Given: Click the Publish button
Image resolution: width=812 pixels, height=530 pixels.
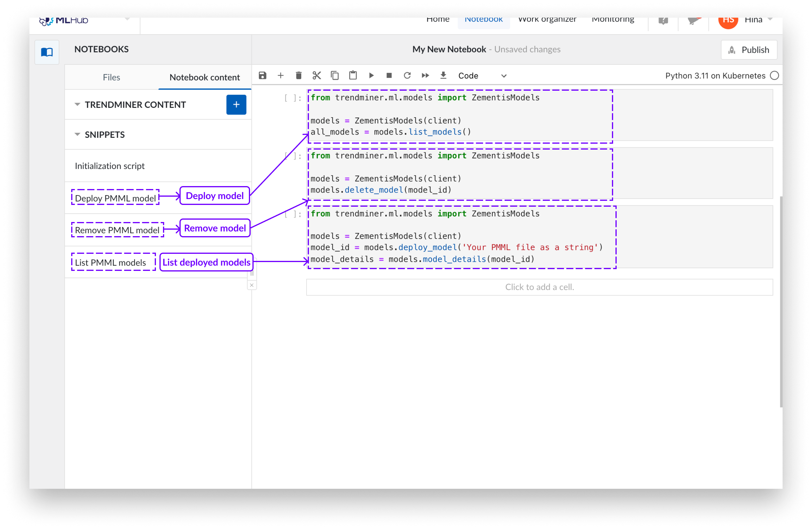Looking at the screenshot, I should click(749, 50).
